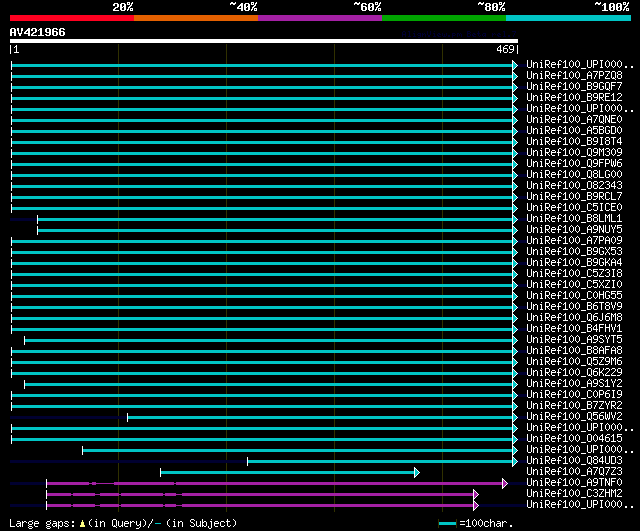Select the UniRef100_O04615 label

pyautogui.click(x=574, y=439)
